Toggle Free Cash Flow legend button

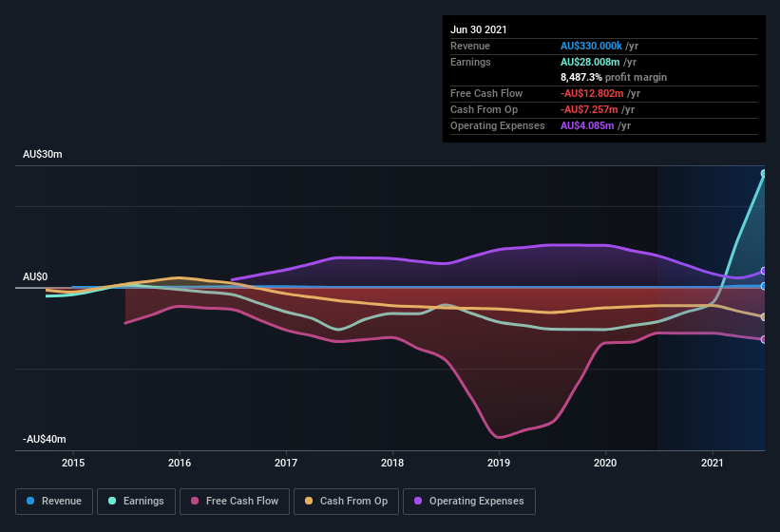pos(235,502)
